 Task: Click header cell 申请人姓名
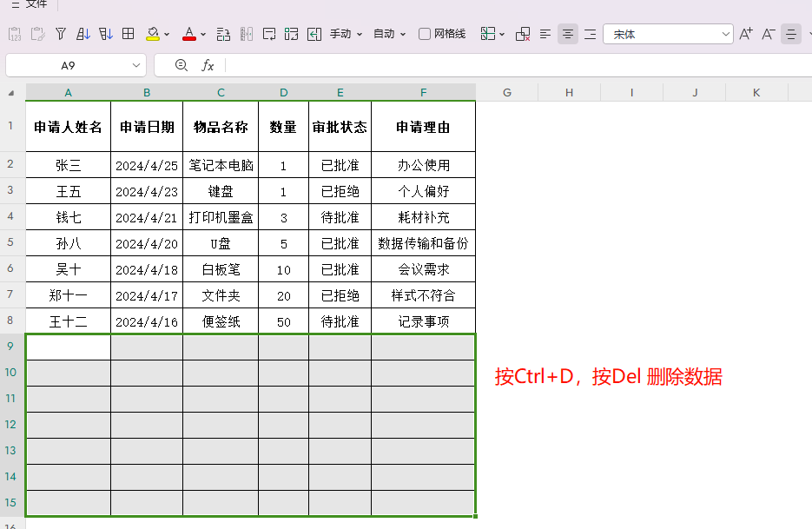[x=69, y=127]
